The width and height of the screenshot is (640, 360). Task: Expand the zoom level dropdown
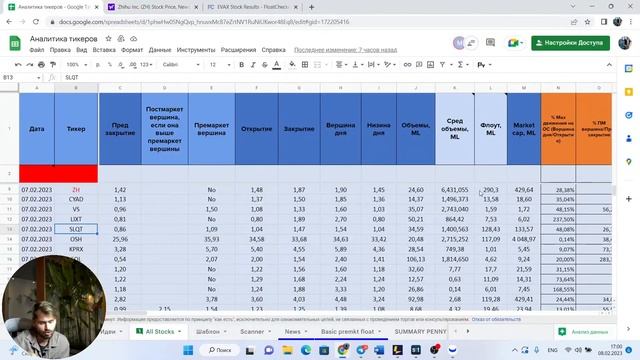[76, 64]
